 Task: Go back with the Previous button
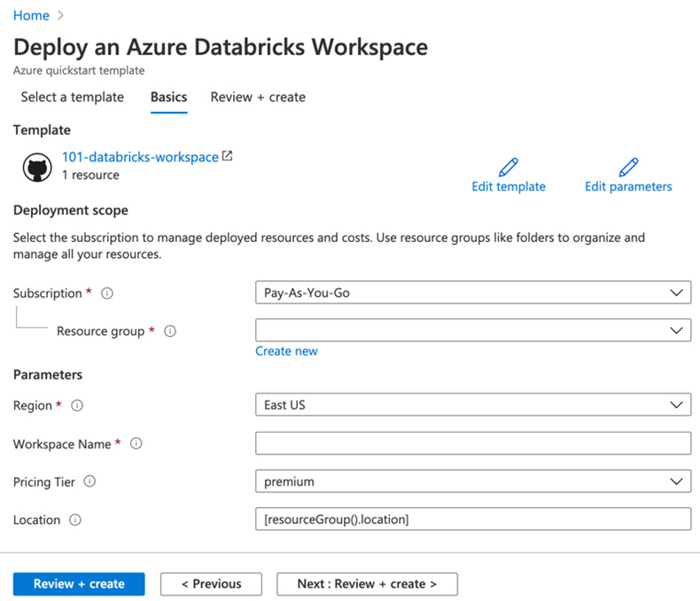pos(211,584)
